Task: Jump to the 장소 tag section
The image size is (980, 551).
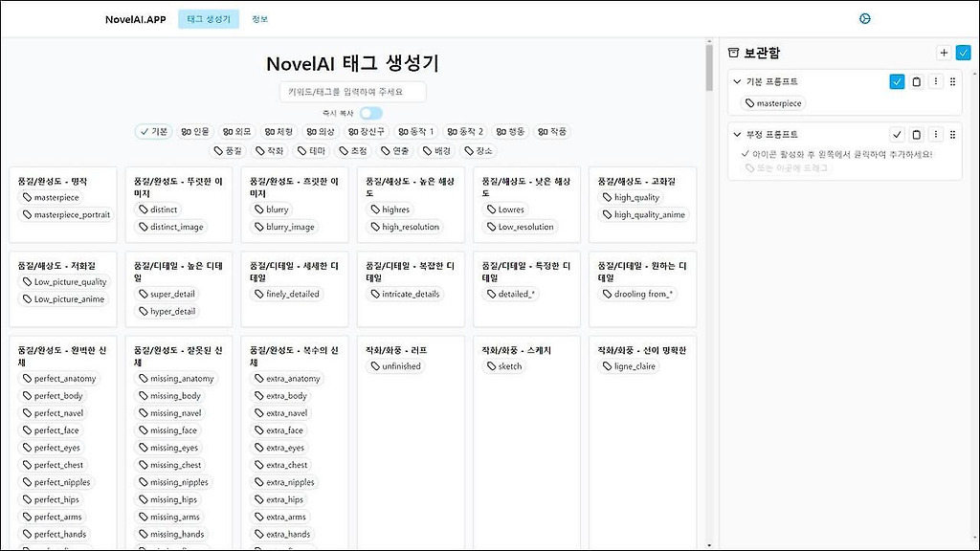Action: click(x=479, y=150)
